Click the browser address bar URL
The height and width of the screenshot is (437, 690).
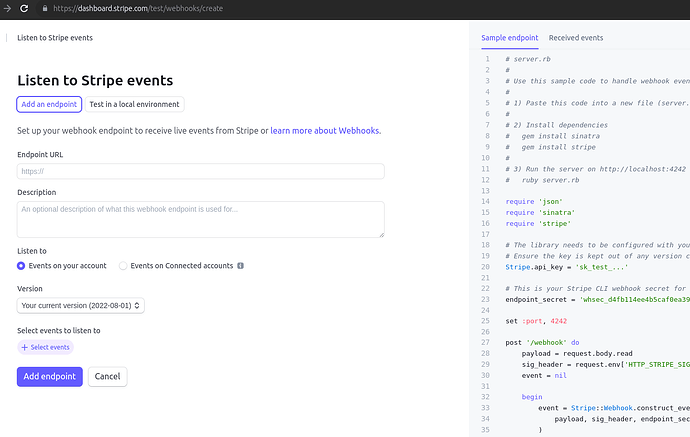(138, 8)
